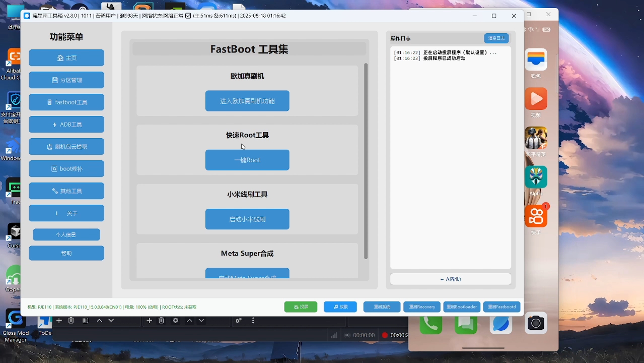The height and width of the screenshot is (363, 644).
Task: Click 重启Recovery button
Action: [422, 307]
